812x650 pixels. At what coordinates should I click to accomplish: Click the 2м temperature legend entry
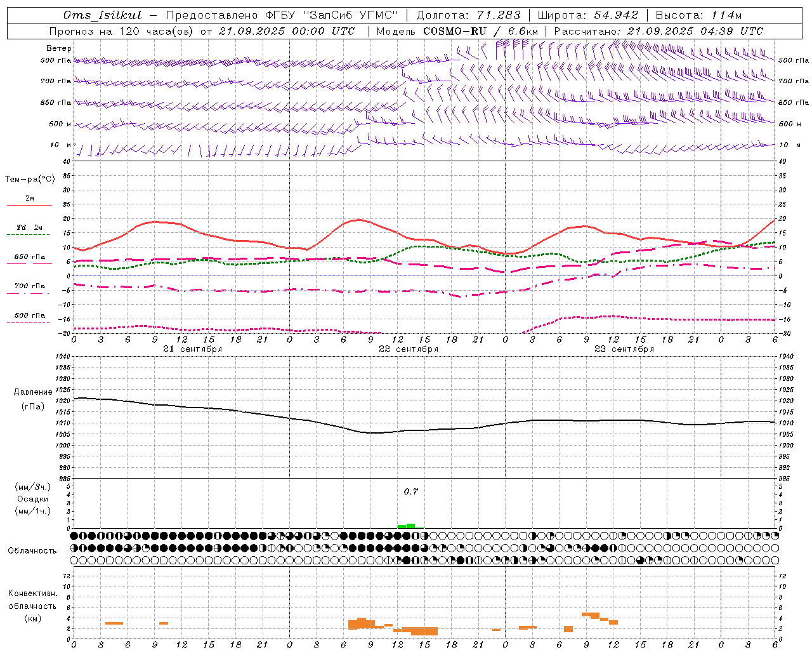point(30,199)
